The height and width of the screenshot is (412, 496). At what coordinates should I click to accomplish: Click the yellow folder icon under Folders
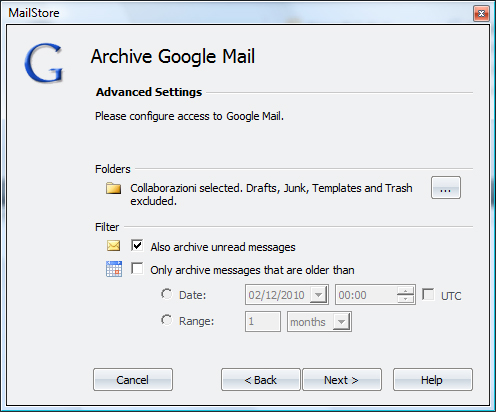click(x=113, y=188)
